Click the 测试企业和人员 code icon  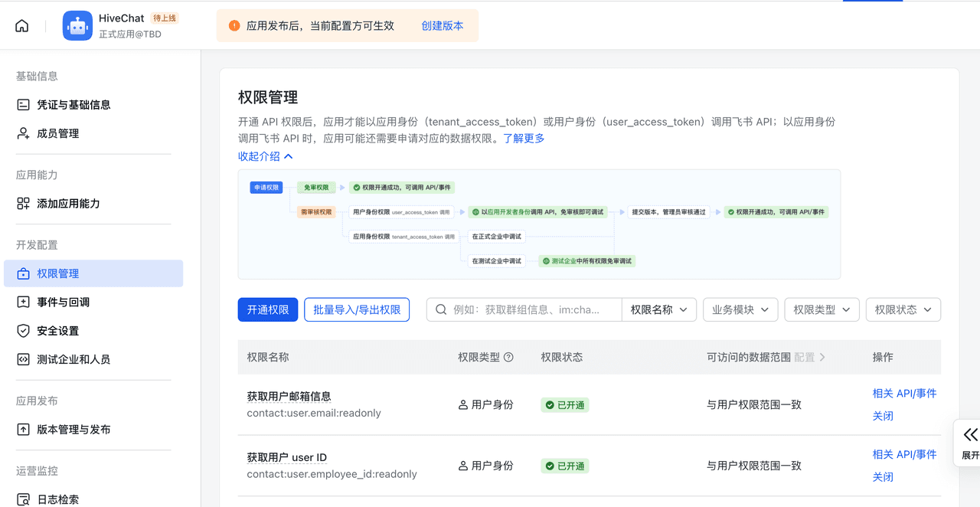23,359
